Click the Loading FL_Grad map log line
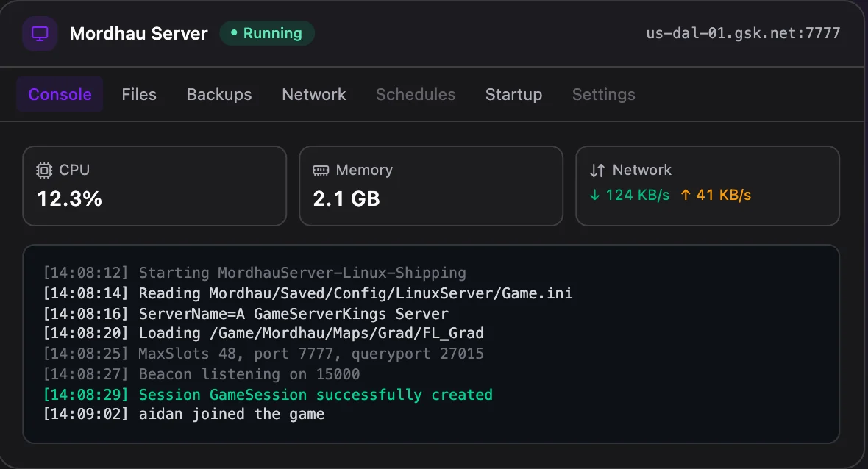Viewport: 868px width, 469px height. tap(263, 333)
